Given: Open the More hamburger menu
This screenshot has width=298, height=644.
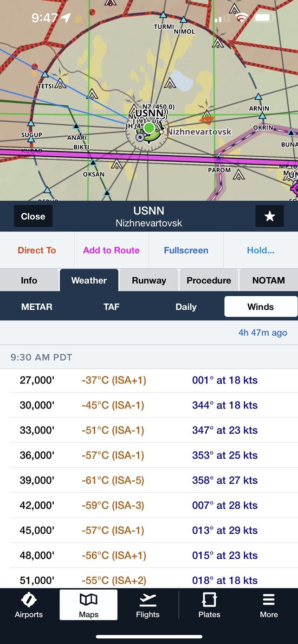Looking at the screenshot, I should [x=269, y=605].
